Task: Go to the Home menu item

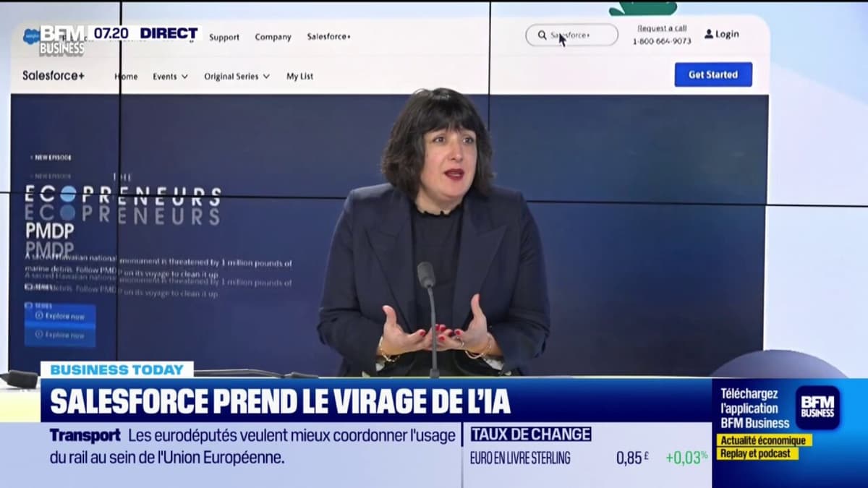Action: tap(126, 77)
